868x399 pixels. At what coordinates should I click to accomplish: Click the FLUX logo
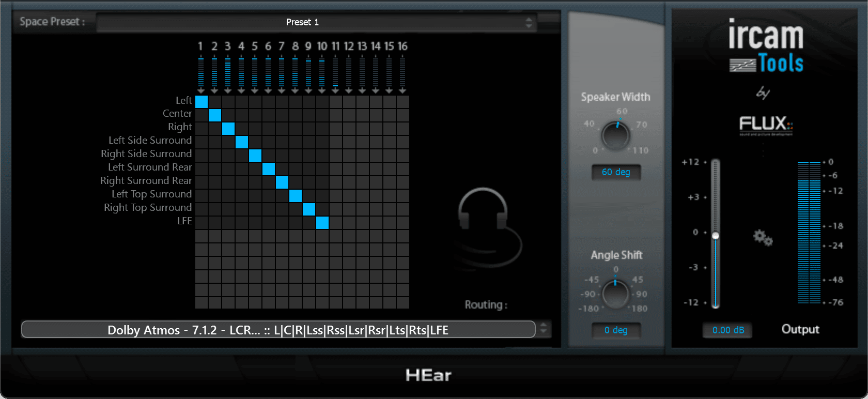tap(765, 125)
